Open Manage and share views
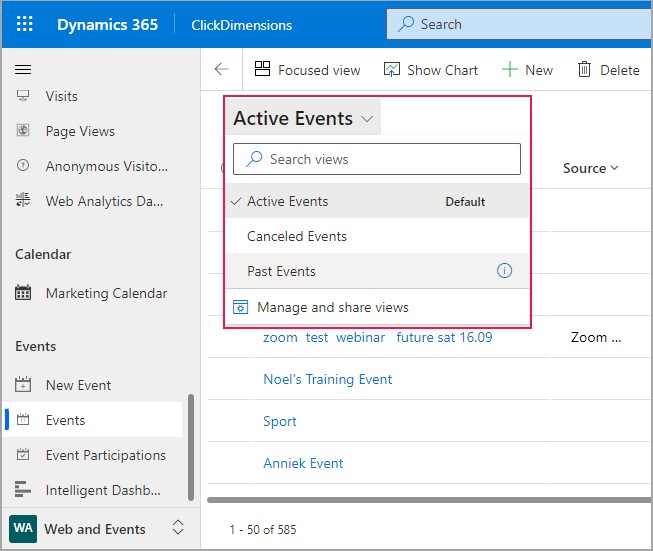 click(x=377, y=307)
